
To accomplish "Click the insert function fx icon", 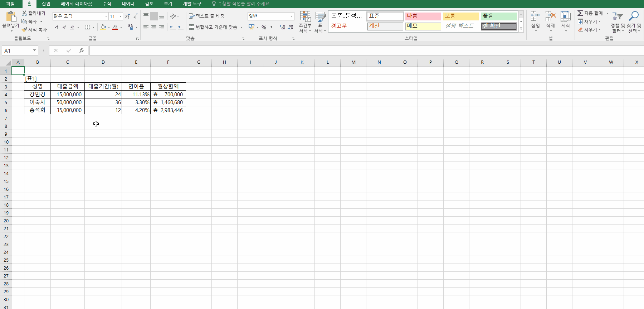I will 82,50.
